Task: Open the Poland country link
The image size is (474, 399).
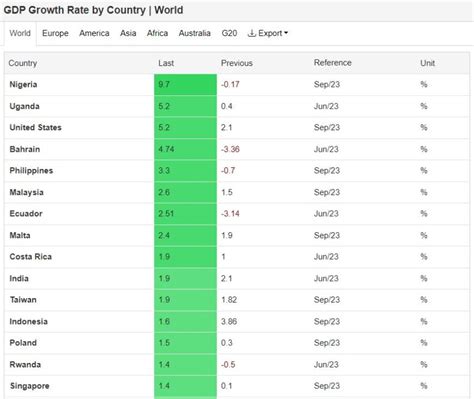Action: pyautogui.click(x=23, y=343)
